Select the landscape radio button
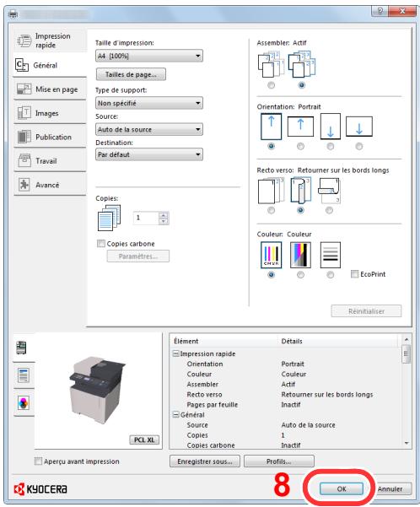Image resolution: width=420 pixels, height=507 pixels. 300,146
